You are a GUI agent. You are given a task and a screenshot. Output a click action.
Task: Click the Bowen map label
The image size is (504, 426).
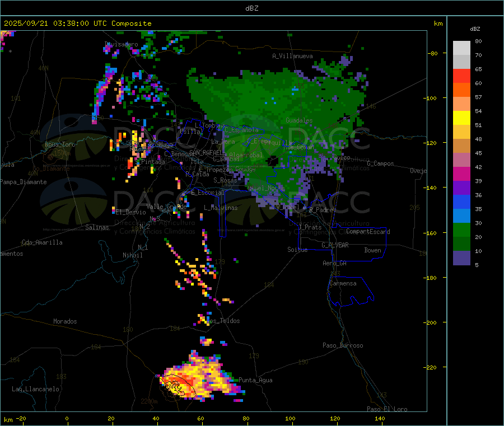(x=372, y=250)
